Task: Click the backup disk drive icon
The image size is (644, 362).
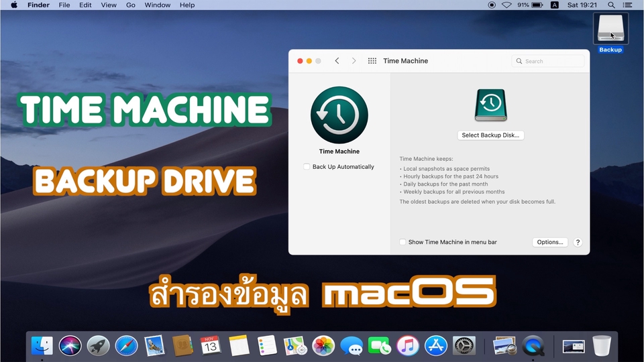Action: pos(491,105)
